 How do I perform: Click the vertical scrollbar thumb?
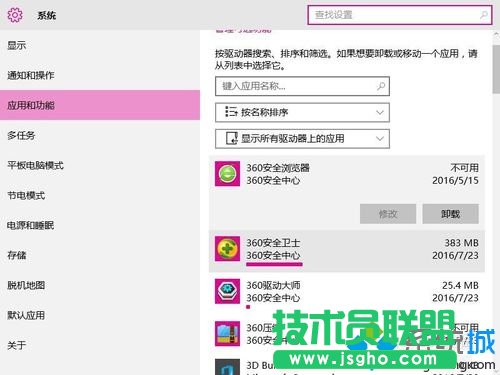click(496, 69)
